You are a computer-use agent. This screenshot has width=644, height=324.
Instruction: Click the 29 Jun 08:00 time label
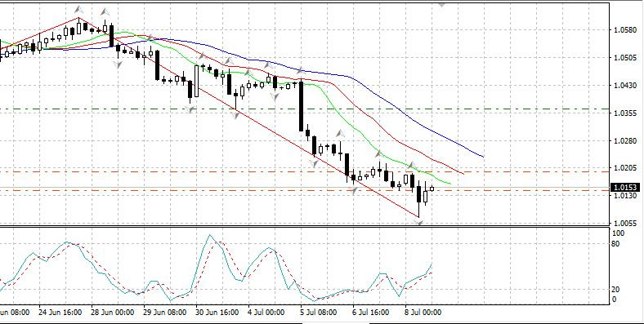point(165,313)
